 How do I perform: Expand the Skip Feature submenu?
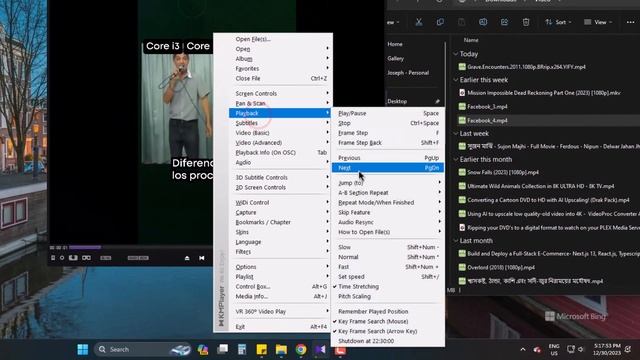coord(388,212)
